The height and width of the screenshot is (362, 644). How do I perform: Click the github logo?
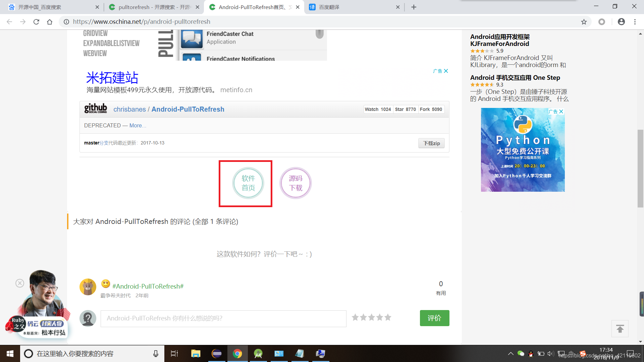pyautogui.click(x=96, y=108)
